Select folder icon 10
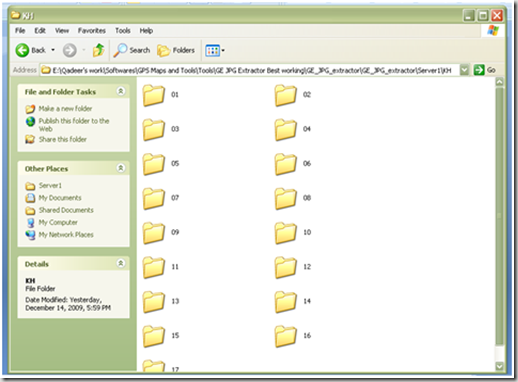The height and width of the screenshot is (382, 518). [x=286, y=233]
